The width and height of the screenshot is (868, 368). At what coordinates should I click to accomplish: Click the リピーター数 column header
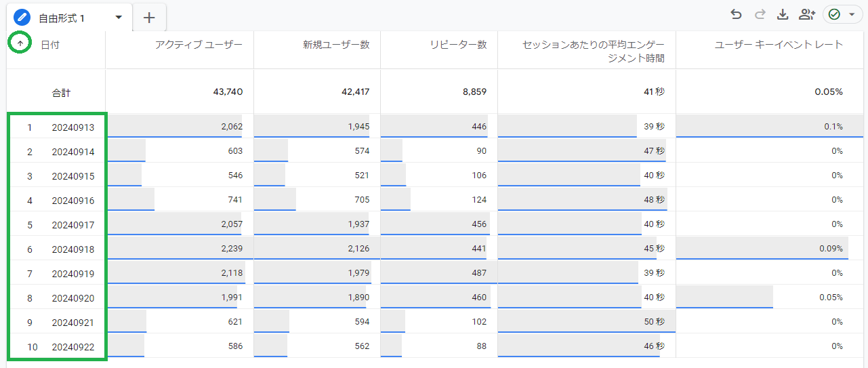coord(458,45)
